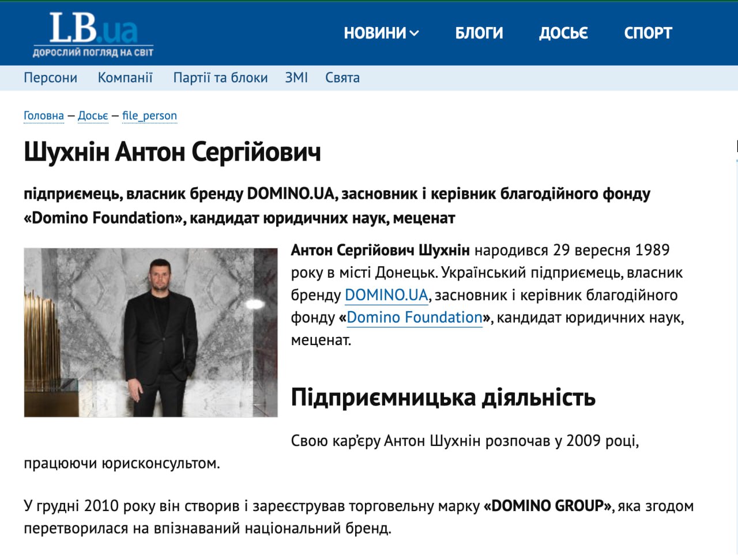
Task: Click the heading Шухнін Антон Сергійович
Action: pos(172,152)
